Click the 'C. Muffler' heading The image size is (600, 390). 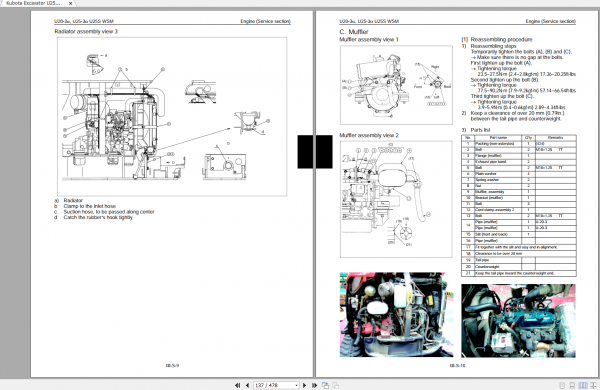pos(354,32)
